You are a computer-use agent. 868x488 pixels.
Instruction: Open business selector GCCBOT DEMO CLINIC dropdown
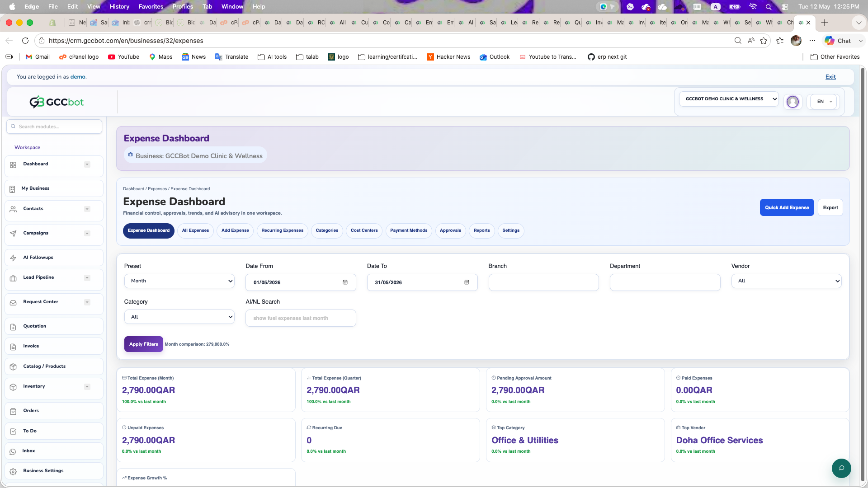[729, 99]
